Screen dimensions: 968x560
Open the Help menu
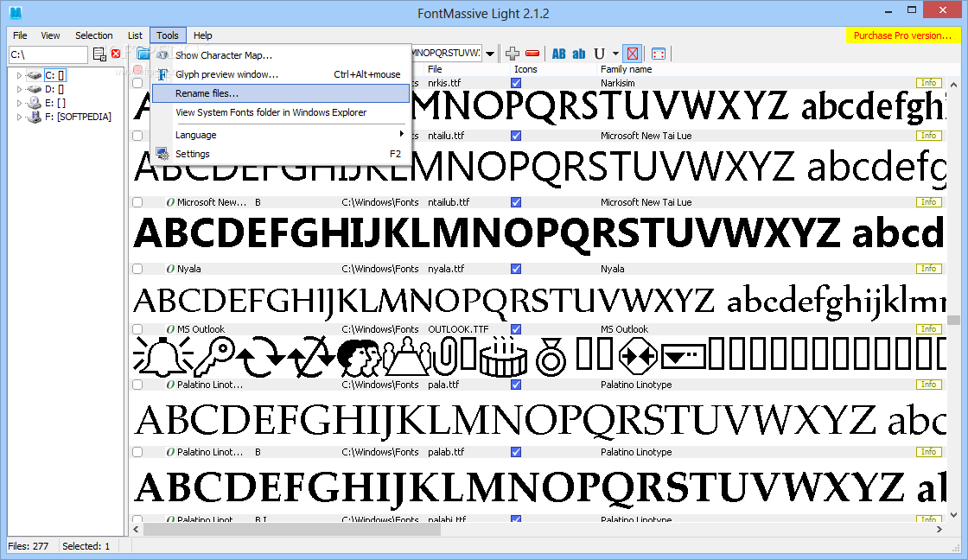click(202, 35)
